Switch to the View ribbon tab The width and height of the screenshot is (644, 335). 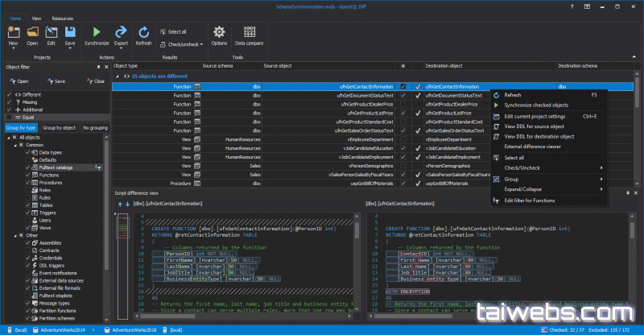tap(37, 17)
